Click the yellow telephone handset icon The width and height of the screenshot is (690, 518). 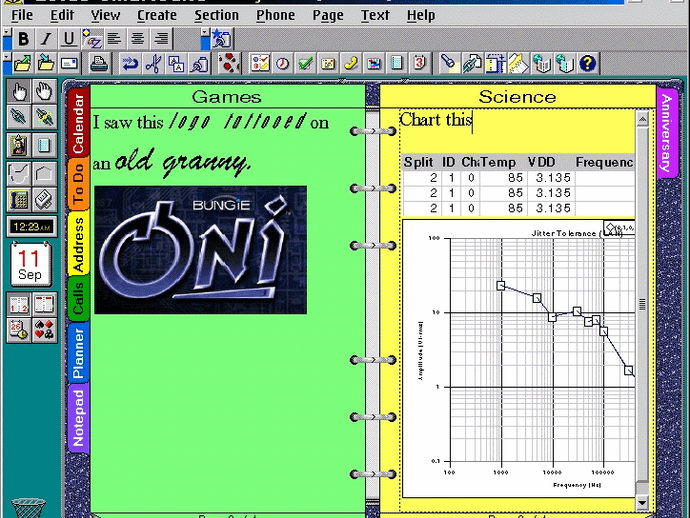pos(351,63)
